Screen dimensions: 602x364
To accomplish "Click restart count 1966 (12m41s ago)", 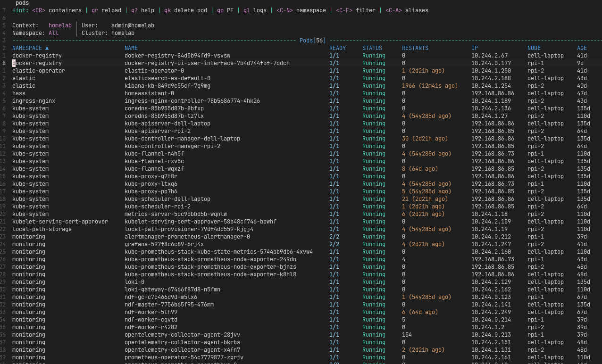I will tap(430, 86).
